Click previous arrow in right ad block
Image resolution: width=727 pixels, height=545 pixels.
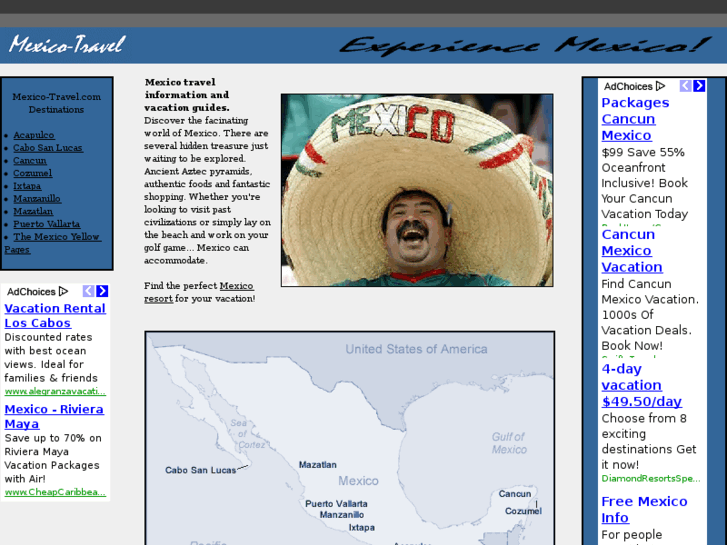coord(685,86)
